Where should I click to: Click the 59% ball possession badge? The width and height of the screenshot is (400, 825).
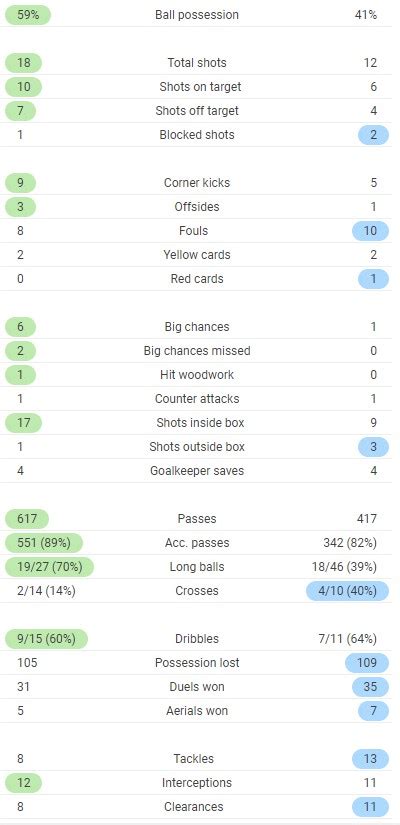pyautogui.click(x=28, y=15)
